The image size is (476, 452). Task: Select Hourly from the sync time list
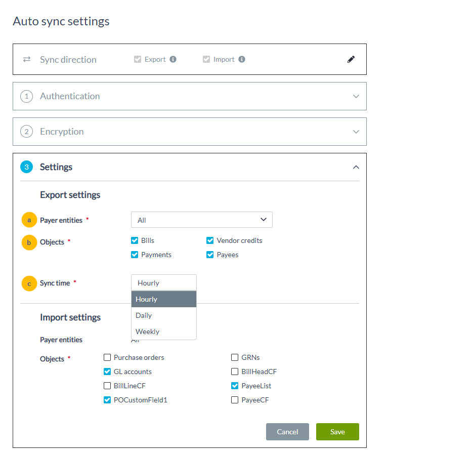tap(163, 299)
